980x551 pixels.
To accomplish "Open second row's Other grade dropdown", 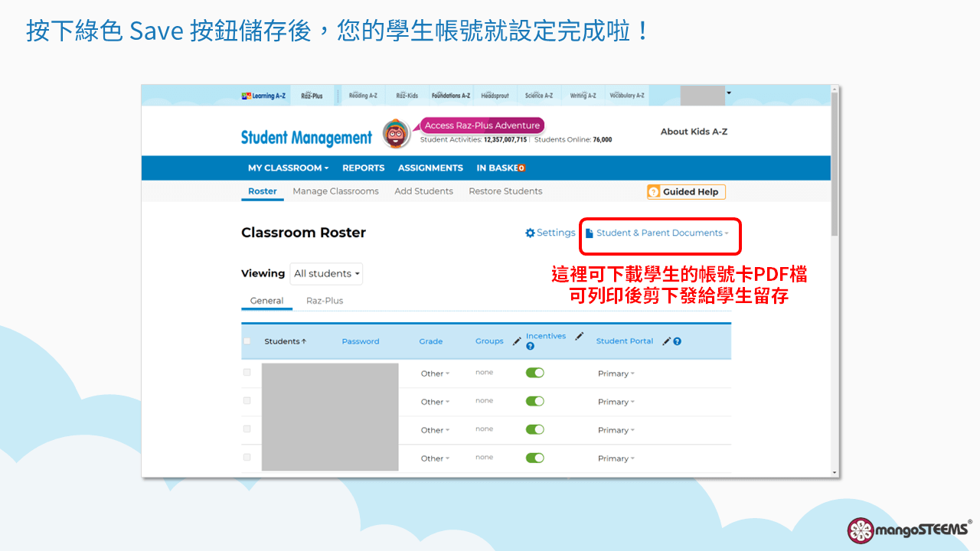I will tap(435, 402).
